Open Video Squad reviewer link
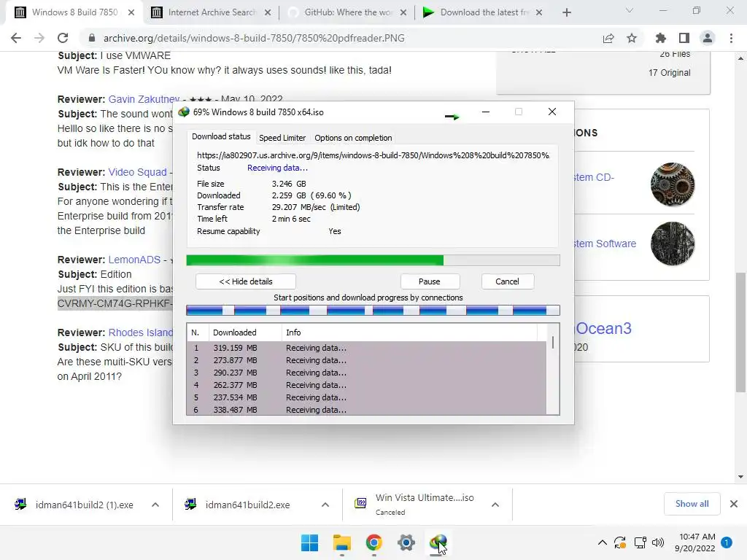Viewport: 747px width, 560px height. pyautogui.click(x=137, y=172)
